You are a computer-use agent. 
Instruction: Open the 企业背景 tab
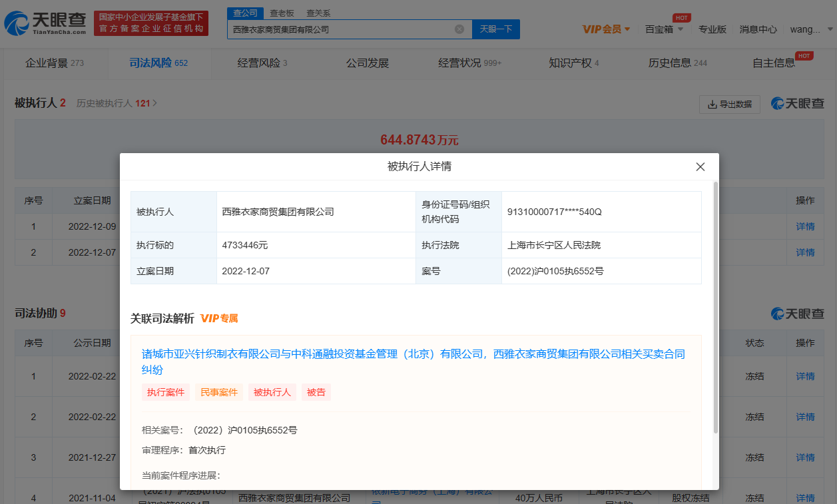(55, 63)
